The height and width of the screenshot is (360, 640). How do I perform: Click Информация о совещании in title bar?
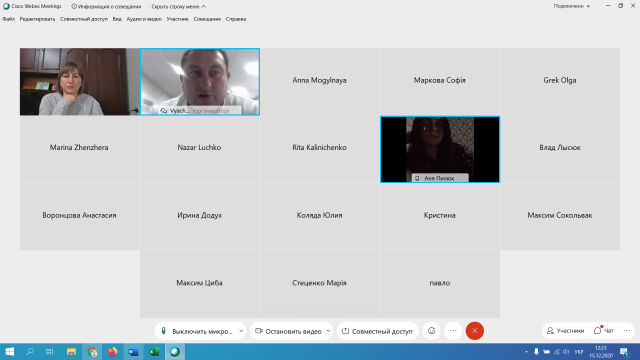pyautogui.click(x=106, y=7)
